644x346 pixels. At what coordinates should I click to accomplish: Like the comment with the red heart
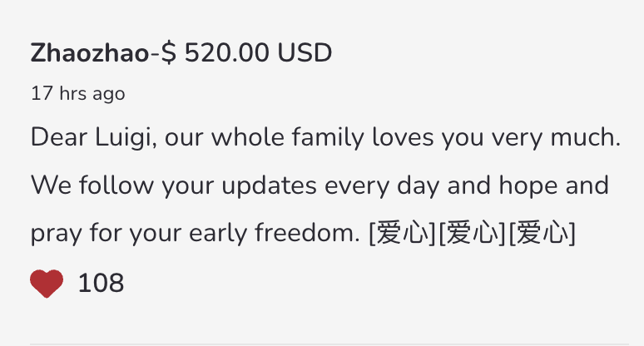coord(47,283)
